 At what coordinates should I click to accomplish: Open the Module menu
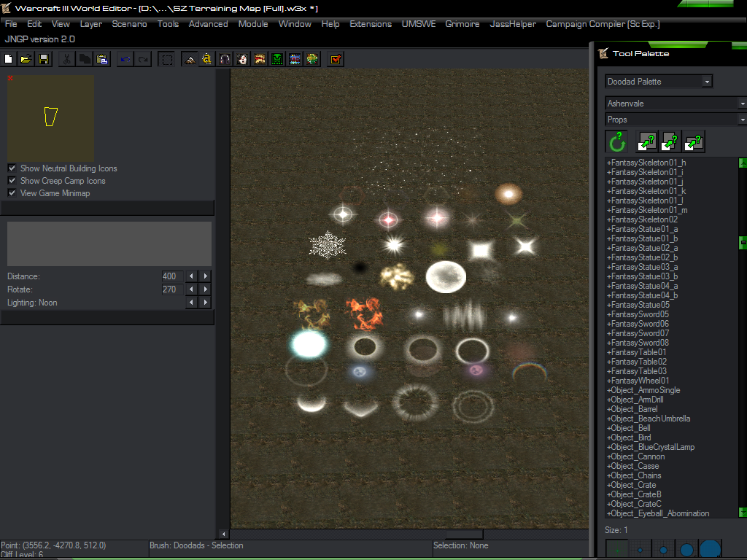pos(253,24)
